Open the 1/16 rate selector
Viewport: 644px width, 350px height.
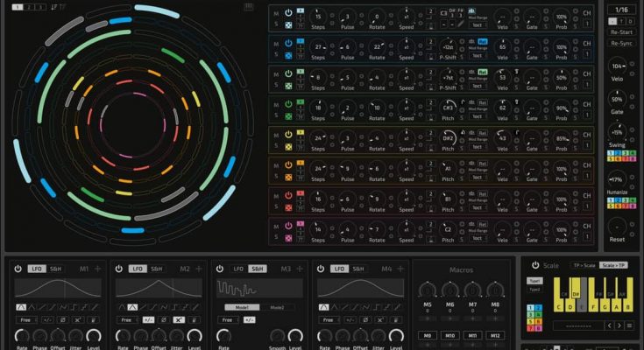click(x=621, y=9)
